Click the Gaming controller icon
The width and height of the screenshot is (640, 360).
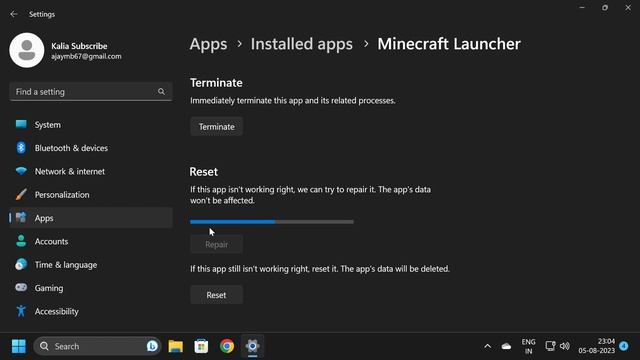pos(21,288)
